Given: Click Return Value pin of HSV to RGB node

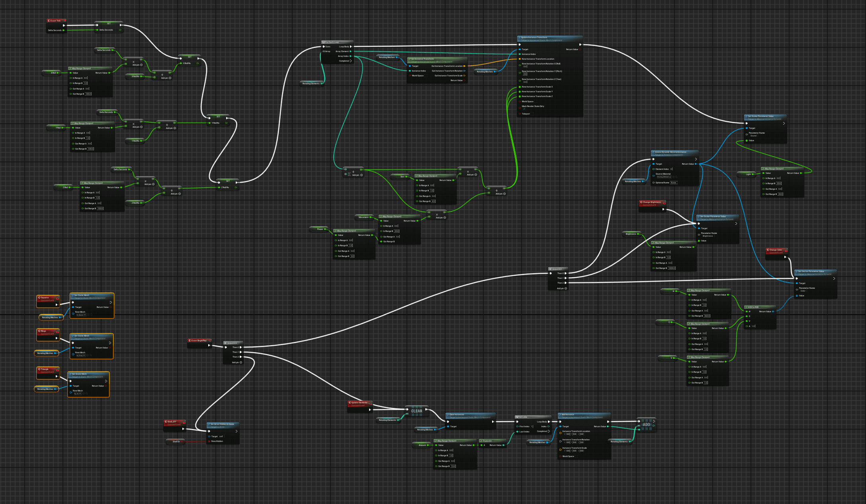Looking at the screenshot, I should click(773, 311).
